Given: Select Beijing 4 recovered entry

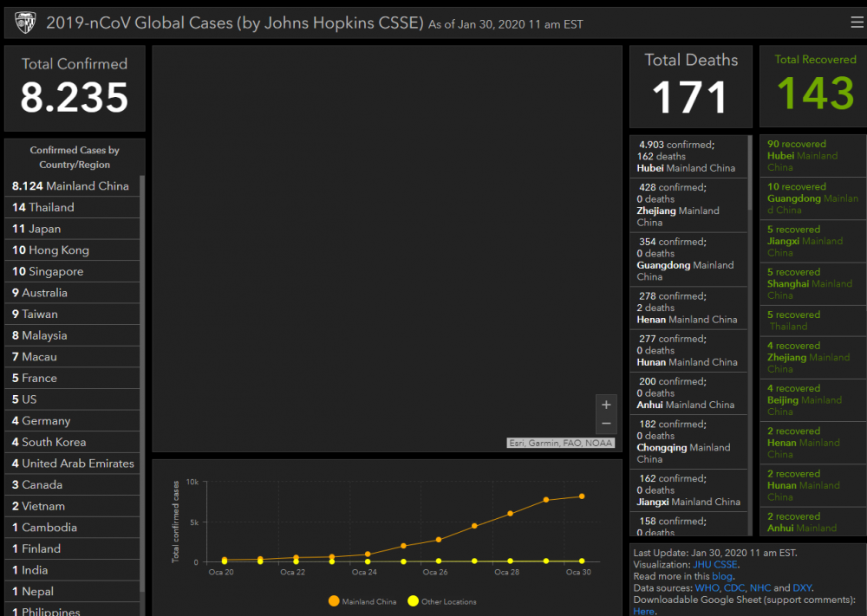Looking at the screenshot, I should tap(813, 400).
